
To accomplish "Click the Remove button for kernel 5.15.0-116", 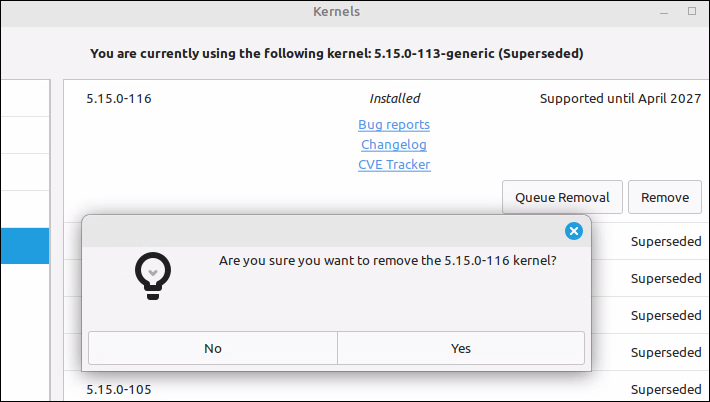I will 665,197.
